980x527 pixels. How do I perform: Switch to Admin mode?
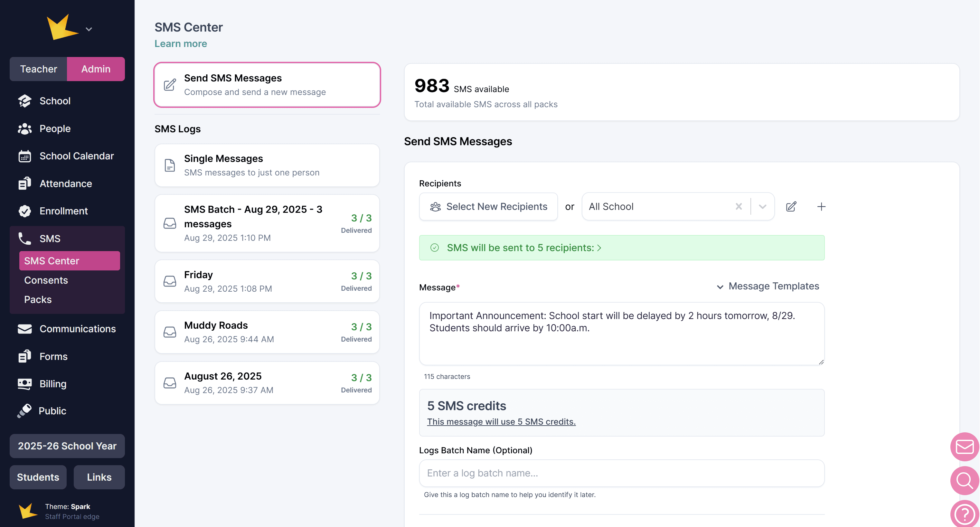point(96,69)
